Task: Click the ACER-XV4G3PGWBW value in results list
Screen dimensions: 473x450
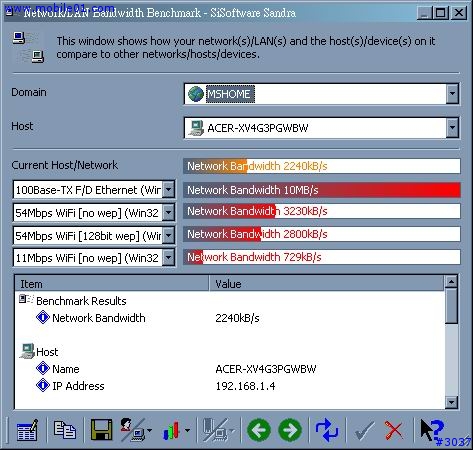Action: coord(266,369)
